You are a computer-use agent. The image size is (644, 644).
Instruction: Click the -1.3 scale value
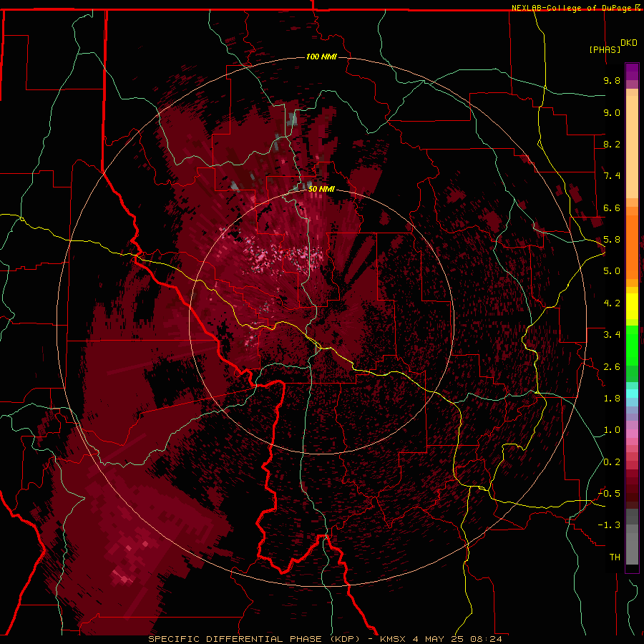(x=609, y=525)
